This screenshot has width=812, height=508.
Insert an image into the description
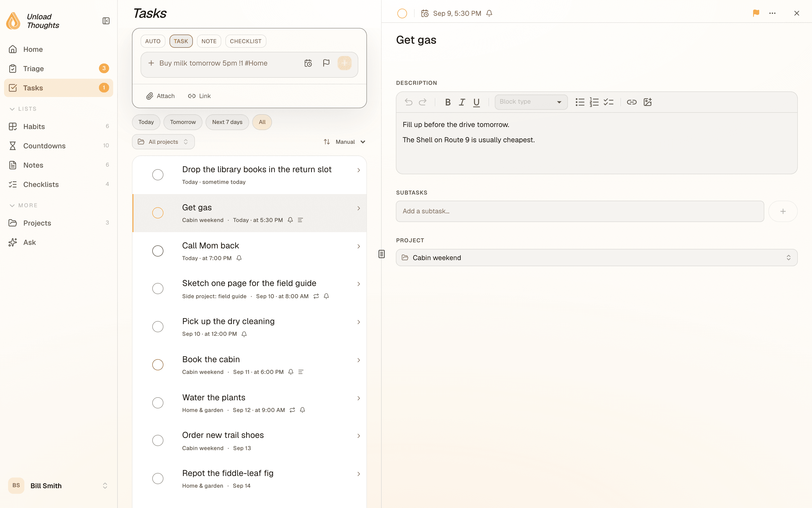tap(648, 102)
